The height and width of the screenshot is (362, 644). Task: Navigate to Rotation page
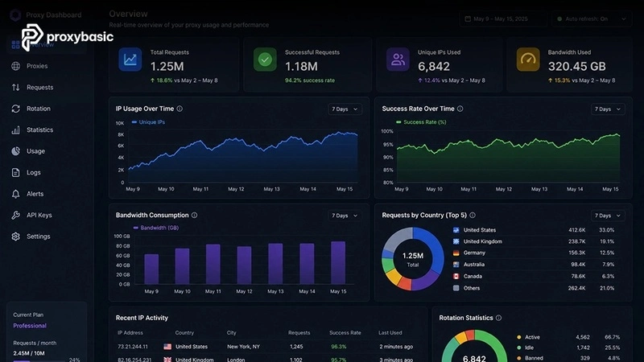[x=39, y=109]
